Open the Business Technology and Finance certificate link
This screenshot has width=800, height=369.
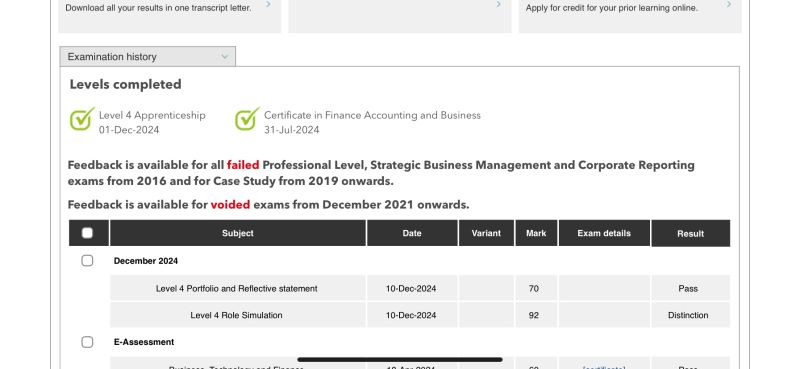pyautogui.click(x=604, y=367)
